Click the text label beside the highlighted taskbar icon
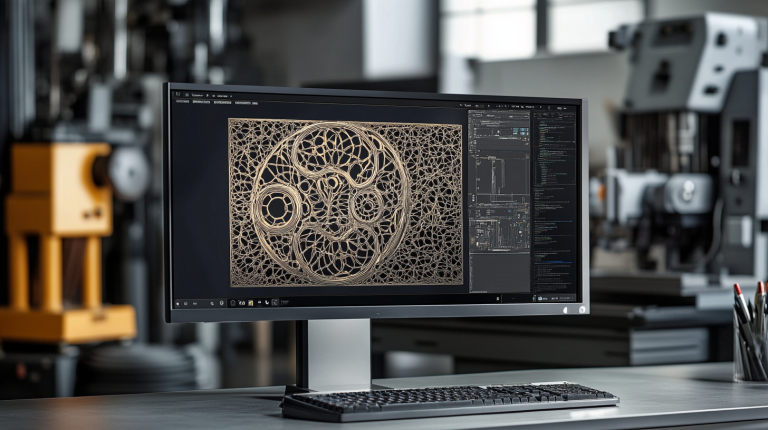Viewport: 768px width, 430px height. tap(285, 302)
